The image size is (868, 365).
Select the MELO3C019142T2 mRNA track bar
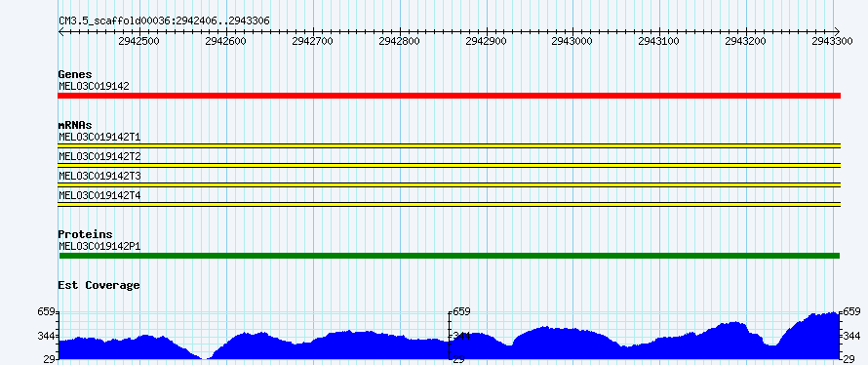449,165
